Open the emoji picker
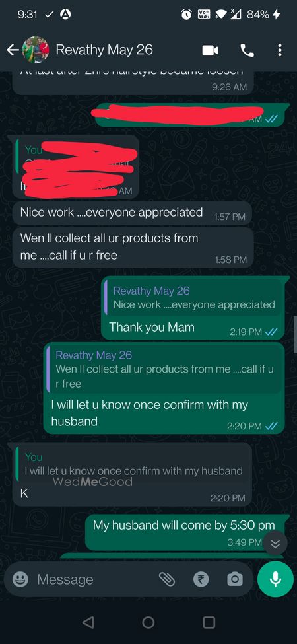This screenshot has width=297, height=644. 20,579
